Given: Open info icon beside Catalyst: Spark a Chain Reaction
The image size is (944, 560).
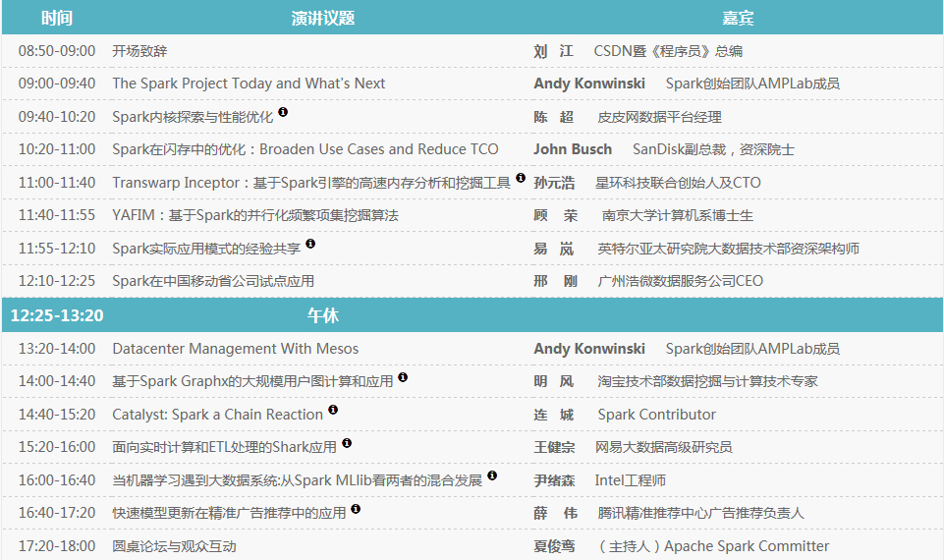Looking at the screenshot, I should [334, 410].
